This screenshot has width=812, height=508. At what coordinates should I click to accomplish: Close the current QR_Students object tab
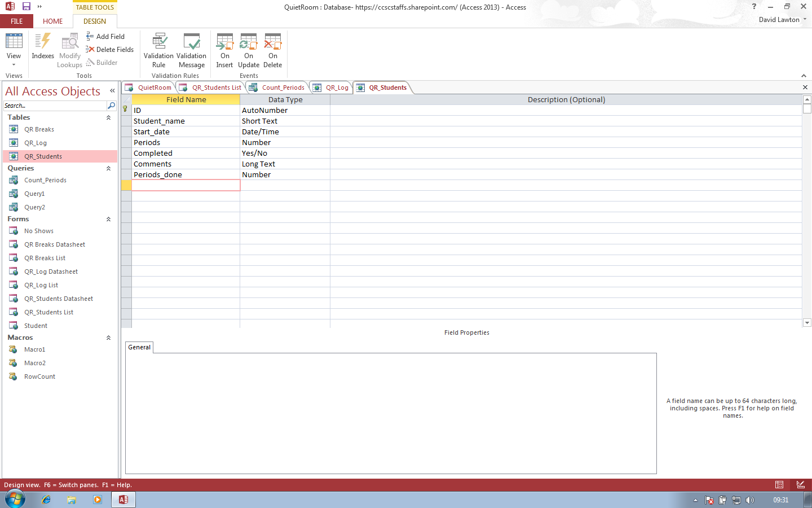[805, 87]
